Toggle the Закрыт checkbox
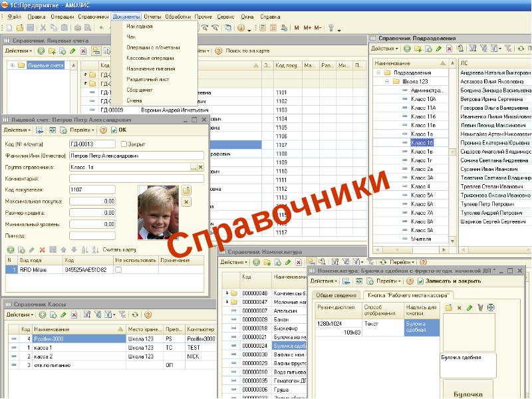Screen dimensions: 532x399 coord(124,144)
